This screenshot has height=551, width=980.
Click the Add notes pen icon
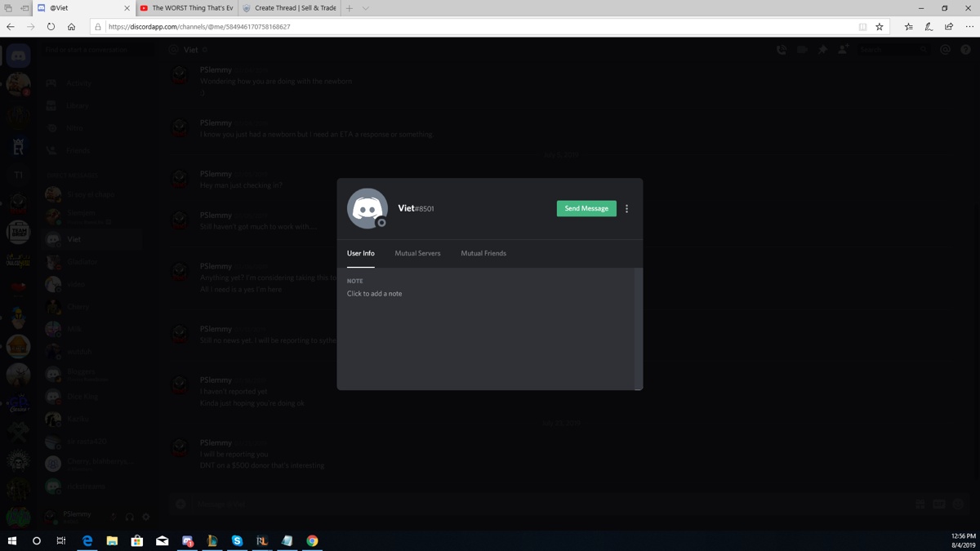pyautogui.click(x=929, y=27)
